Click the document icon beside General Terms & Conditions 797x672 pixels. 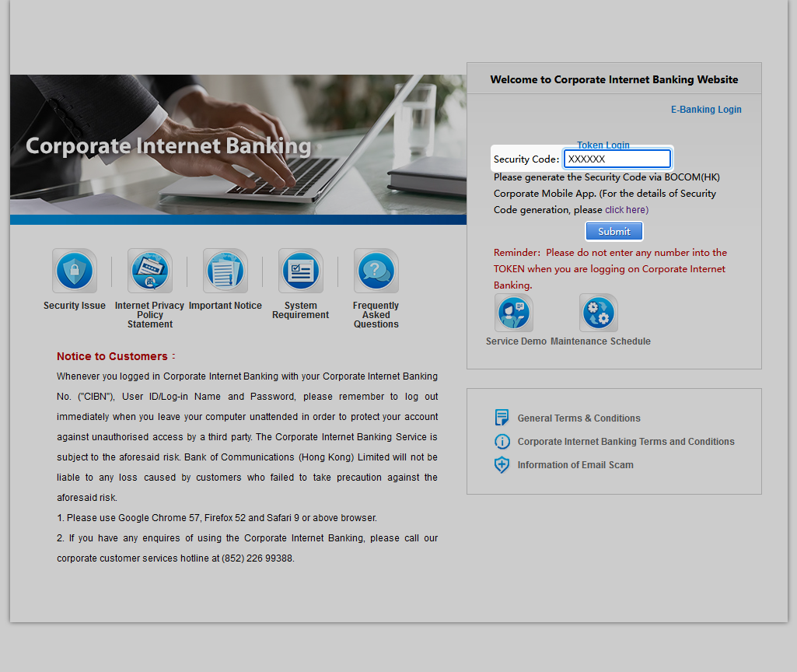click(x=502, y=418)
